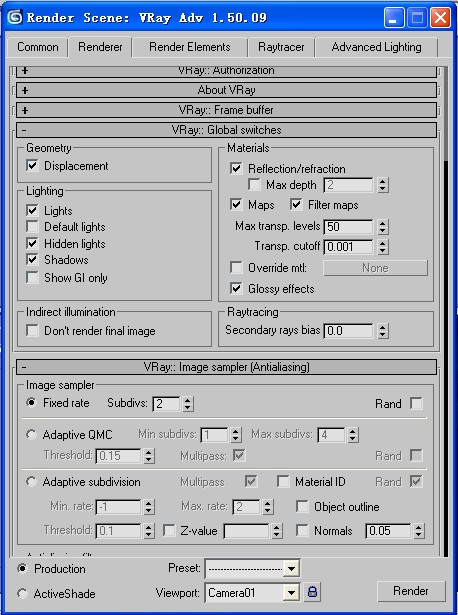Select Adaptive subdivision image sampler
Viewport: 458px width, 615px height.
pyautogui.click(x=31, y=482)
